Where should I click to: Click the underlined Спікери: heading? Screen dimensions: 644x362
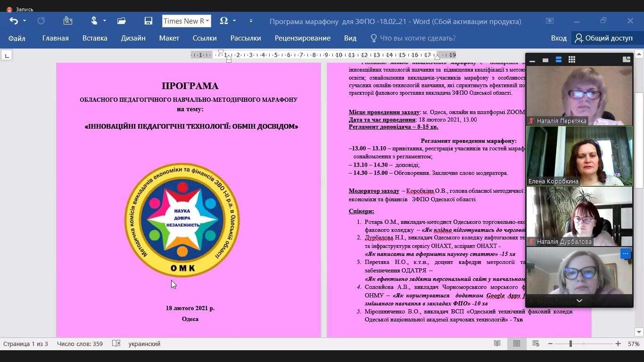[x=361, y=211]
